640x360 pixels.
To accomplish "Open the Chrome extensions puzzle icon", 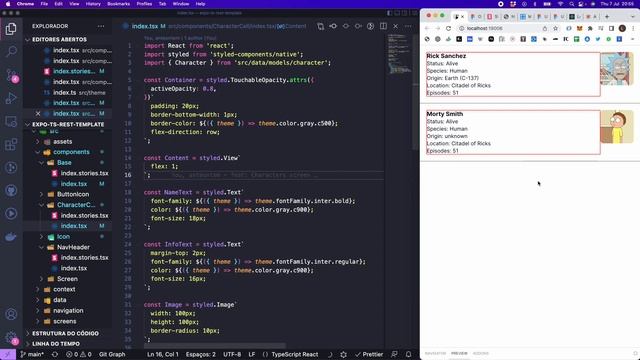I will point(590,29).
